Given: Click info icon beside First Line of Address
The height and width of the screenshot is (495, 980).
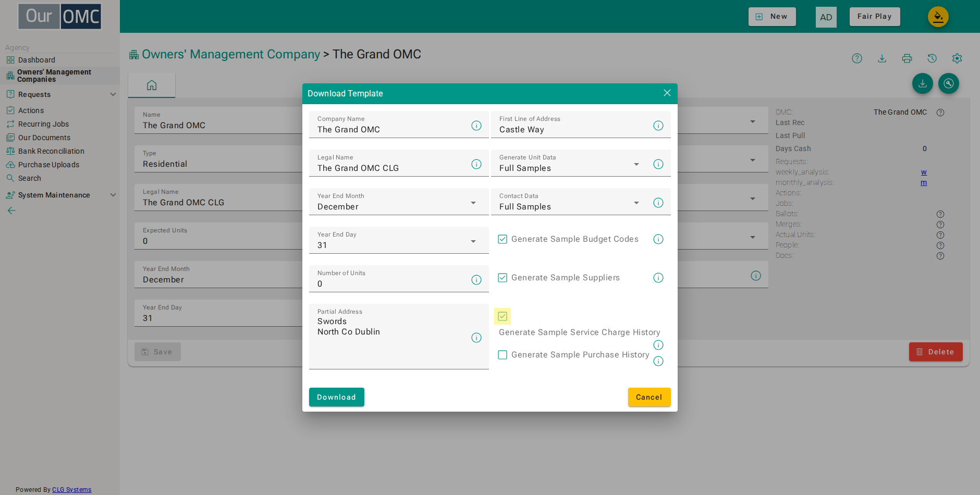Looking at the screenshot, I should click(658, 126).
